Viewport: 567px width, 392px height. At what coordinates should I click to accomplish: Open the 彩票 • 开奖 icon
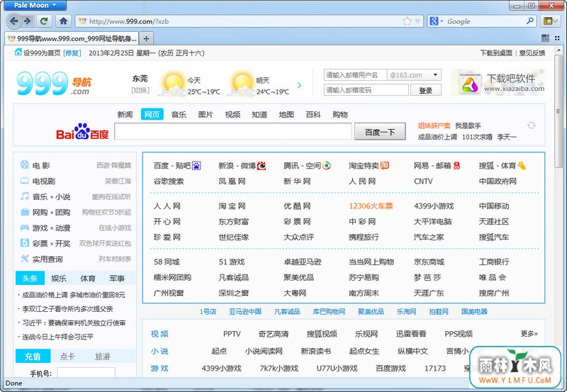(25, 243)
